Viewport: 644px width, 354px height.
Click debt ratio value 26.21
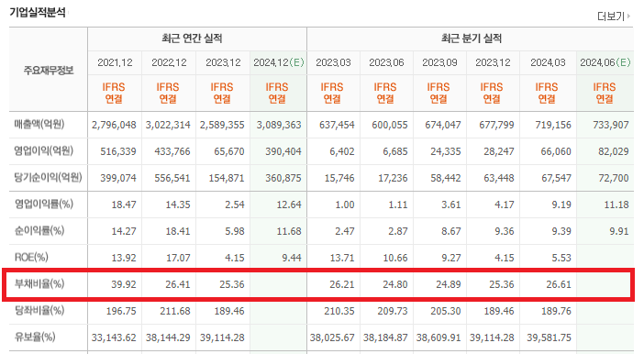point(341,284)
